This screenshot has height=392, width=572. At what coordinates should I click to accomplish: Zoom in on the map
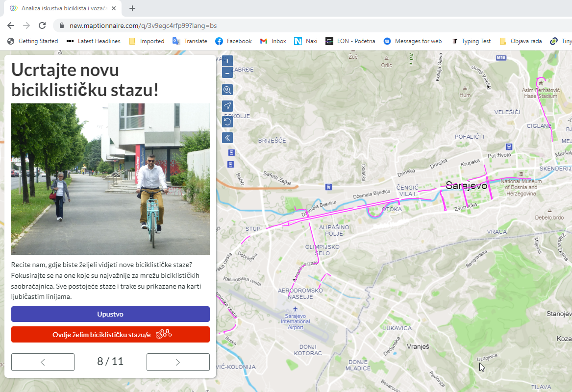(x=227, y=61)
